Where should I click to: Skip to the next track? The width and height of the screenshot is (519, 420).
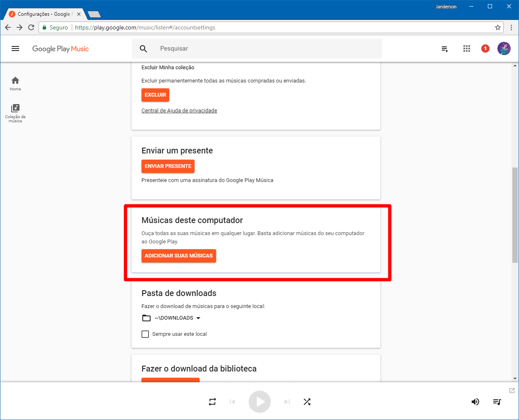[287, 401]
